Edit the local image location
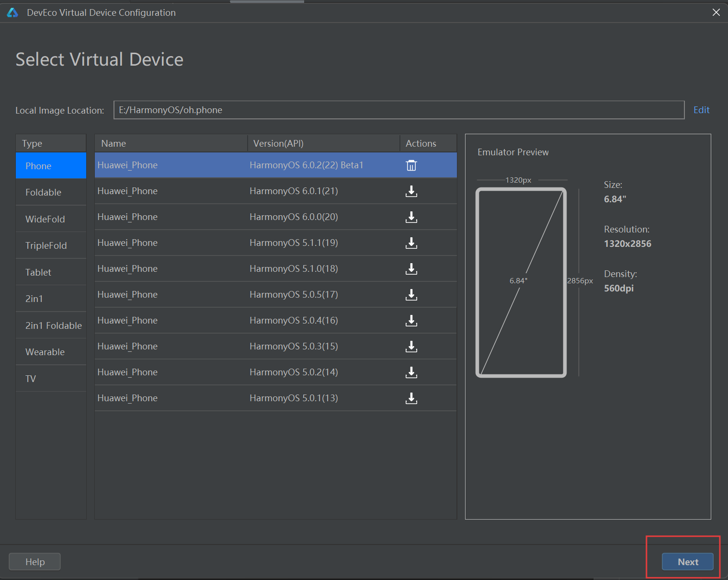This screenshot has width=728, height=580. click(x=701, y=110)
